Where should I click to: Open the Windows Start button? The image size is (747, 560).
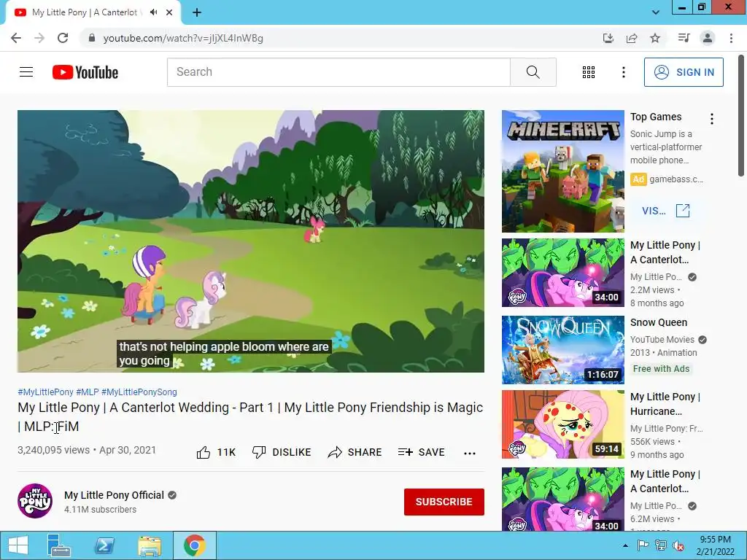[18, 545]
